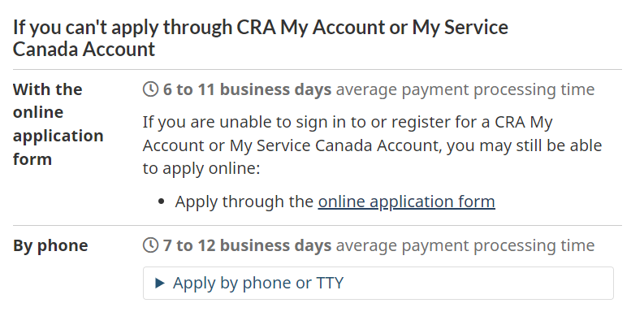Click 'Canada Account' in the heading

84,49
